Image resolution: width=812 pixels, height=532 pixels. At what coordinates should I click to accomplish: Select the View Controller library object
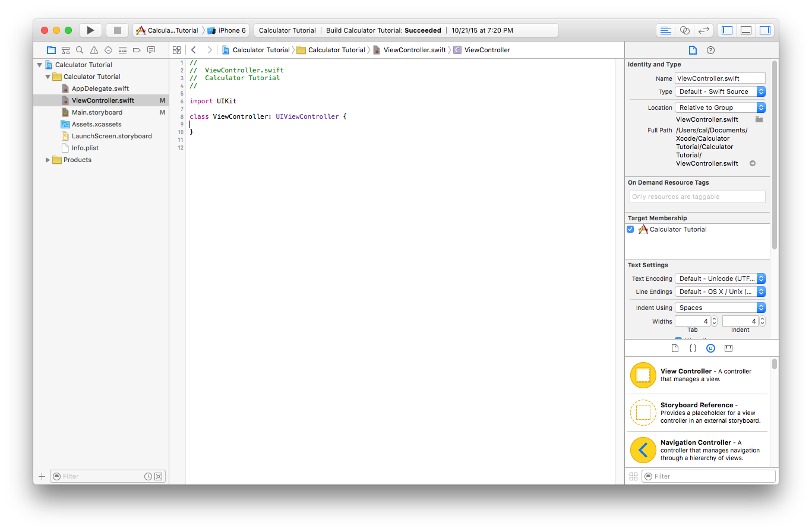pos(697,375)
